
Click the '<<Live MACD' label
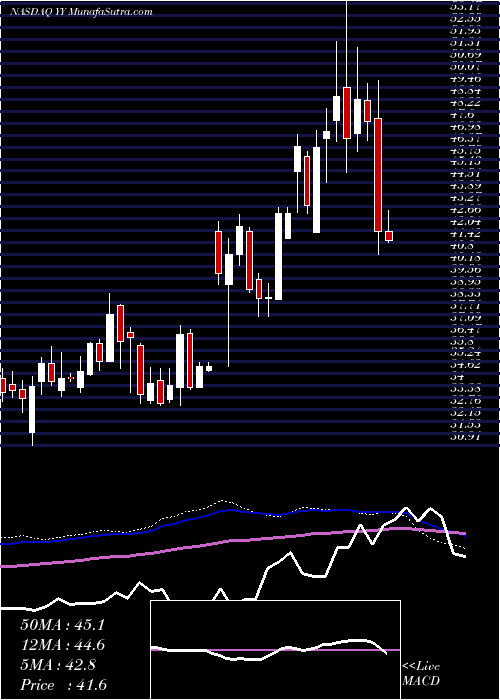(x=421, y=674)
